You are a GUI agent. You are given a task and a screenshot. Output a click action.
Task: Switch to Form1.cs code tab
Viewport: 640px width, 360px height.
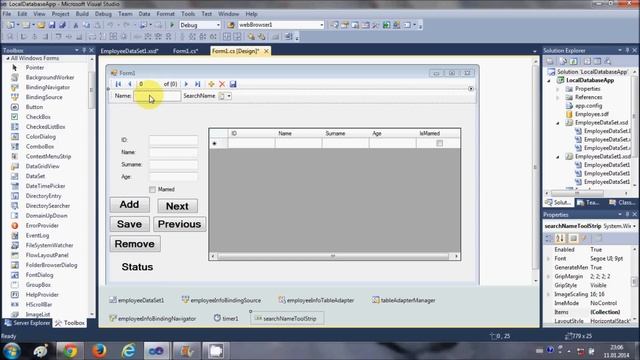185,51
